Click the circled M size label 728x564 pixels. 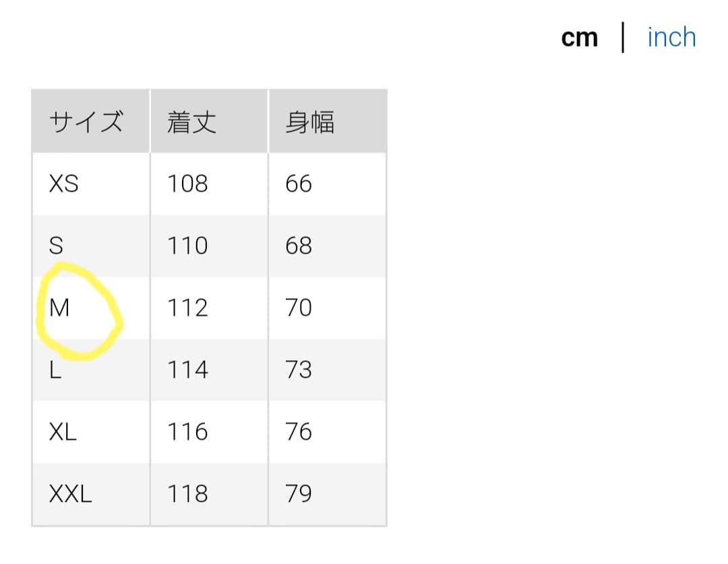click(60, 308)
